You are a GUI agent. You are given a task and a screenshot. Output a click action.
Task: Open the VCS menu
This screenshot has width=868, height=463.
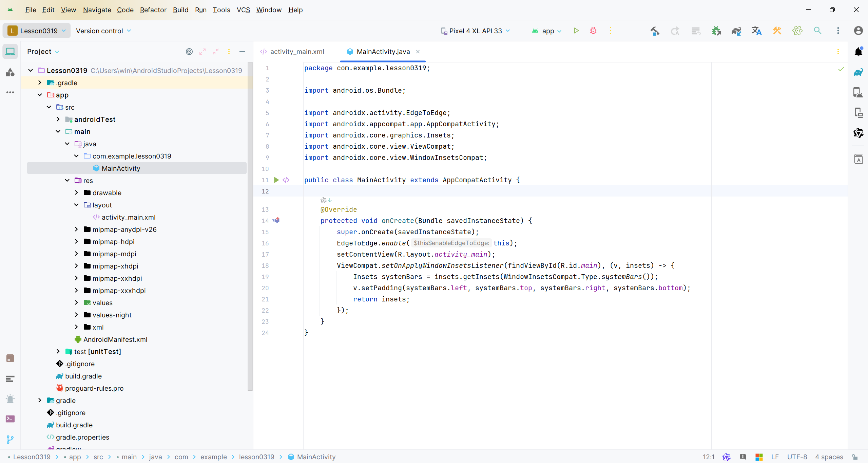coord(243,10)
